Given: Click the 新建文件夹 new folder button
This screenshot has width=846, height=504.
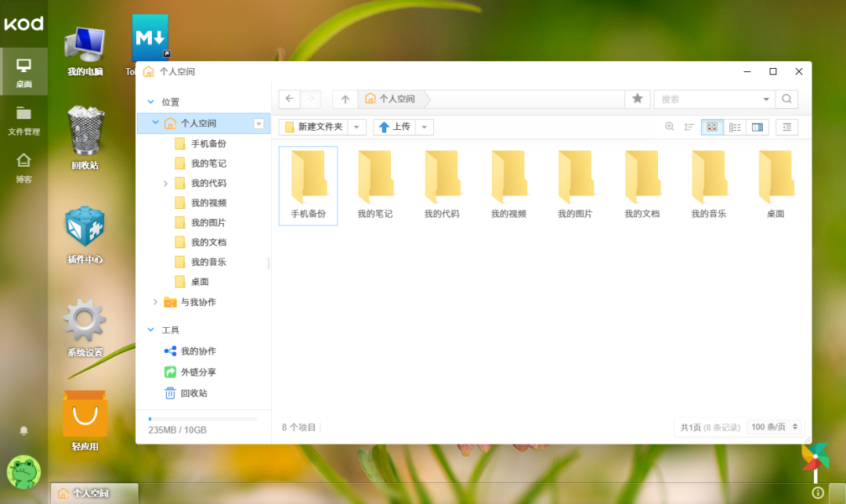Looking at the screenshot, I should pos(313,127).
